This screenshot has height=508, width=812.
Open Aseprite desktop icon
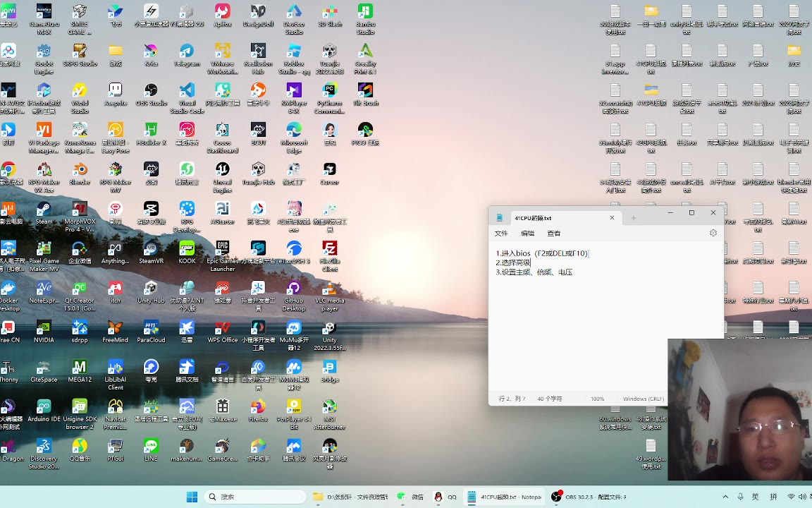pos(115,95)
